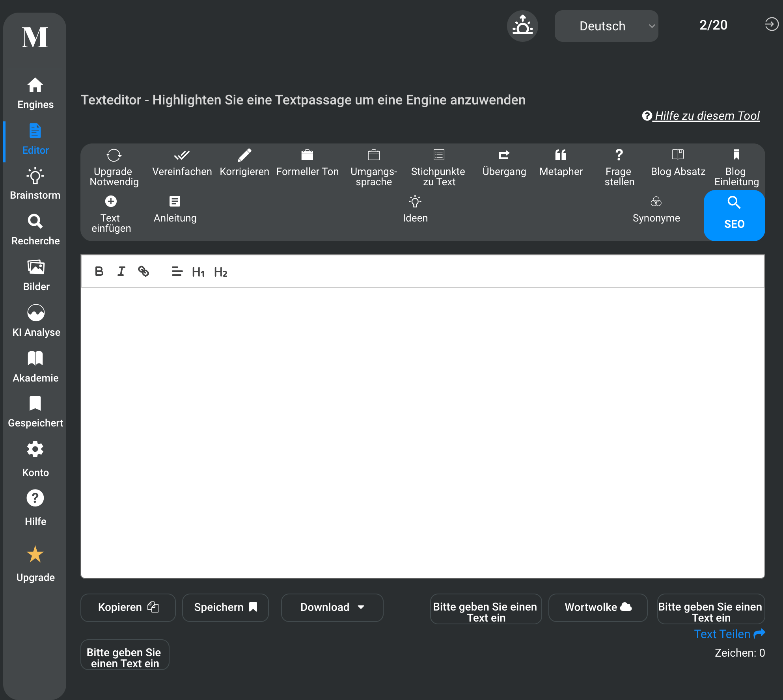Click the text alignment icon
783x700 pixels.
coord(177,271)
